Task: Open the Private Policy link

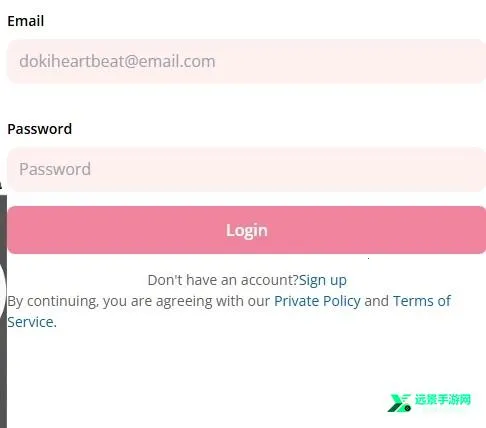Action: pyautogui.click(x=317, y=301)
